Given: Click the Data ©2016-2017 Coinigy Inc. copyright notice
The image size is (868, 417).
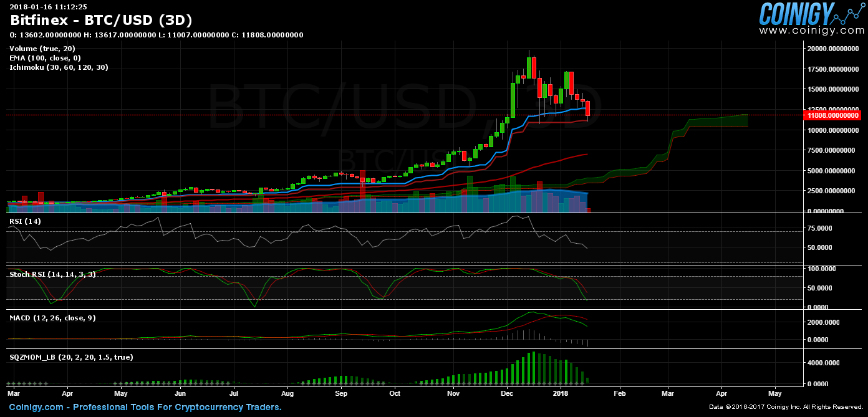Looking at the screenshot, I should click(x=786, y=408).
